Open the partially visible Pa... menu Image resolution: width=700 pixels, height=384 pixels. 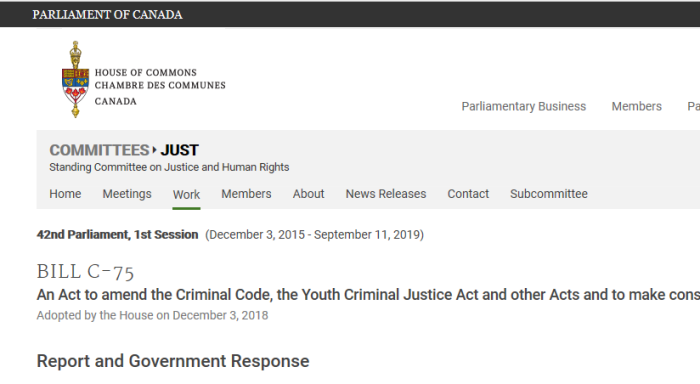click(693, 106)
